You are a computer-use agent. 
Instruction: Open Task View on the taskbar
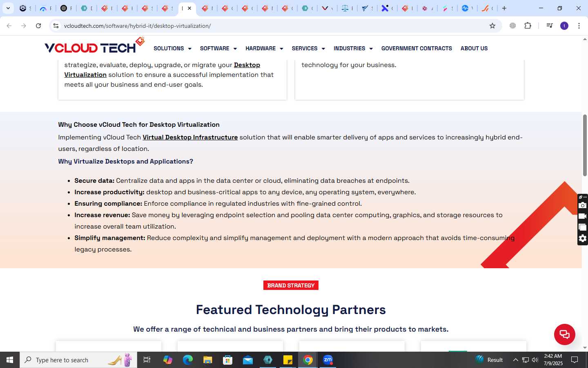pos(147,360)
